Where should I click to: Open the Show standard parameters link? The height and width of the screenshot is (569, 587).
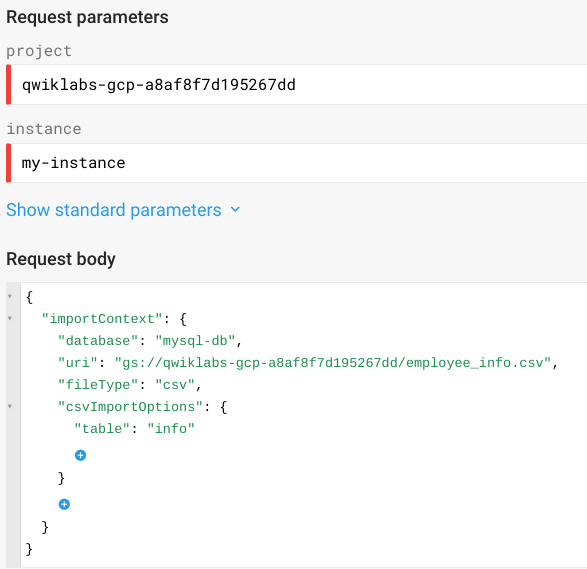click(114, 210)
